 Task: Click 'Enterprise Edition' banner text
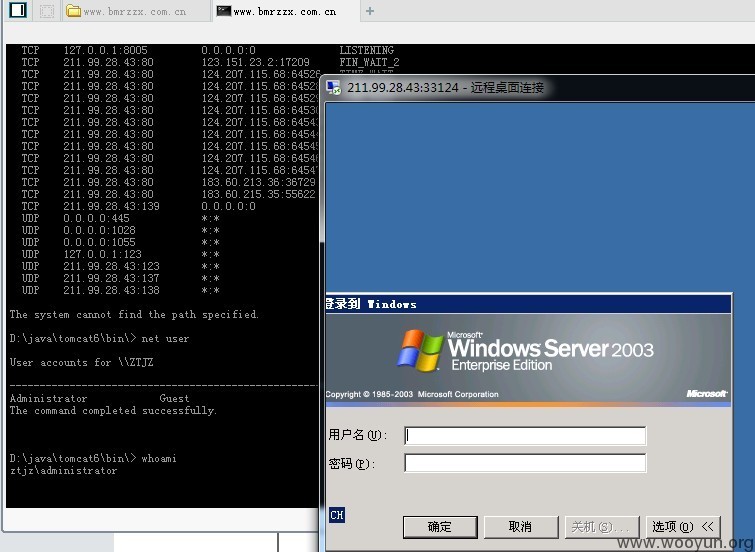point(502,365)
